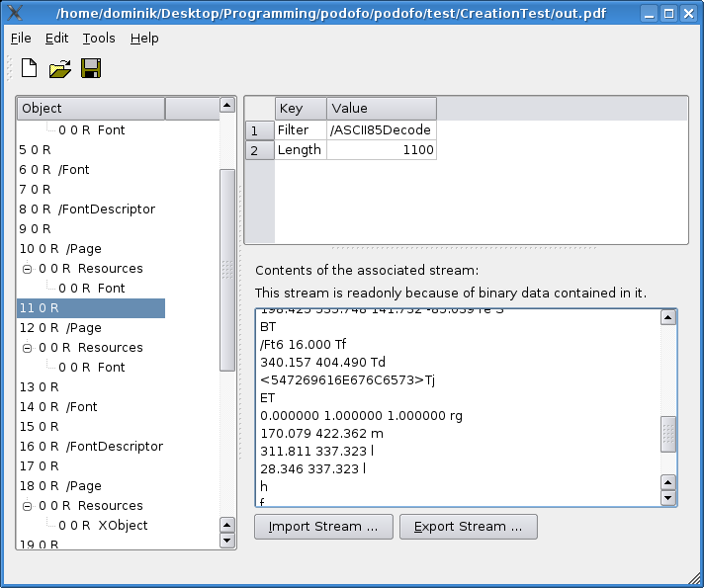Open the Edit menu
The image size is (704, 588).
click(x=56, y=39)
